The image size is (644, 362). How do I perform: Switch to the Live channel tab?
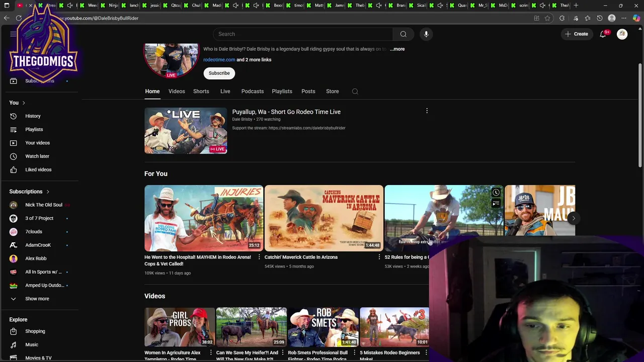(x=225, y=92)
